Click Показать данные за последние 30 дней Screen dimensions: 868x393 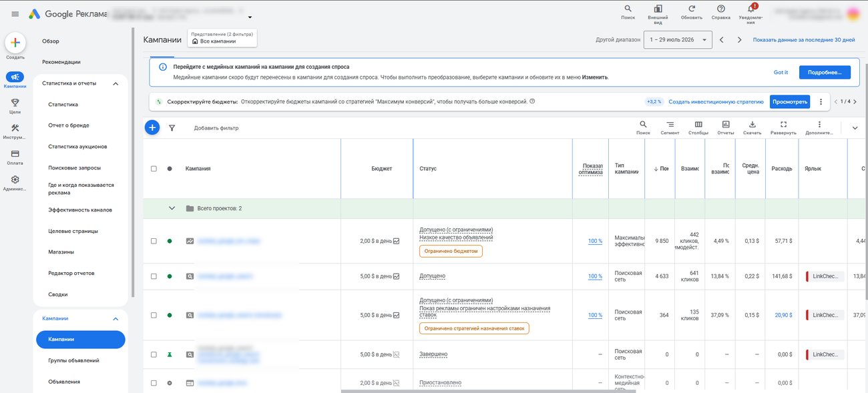coord(804,40)
